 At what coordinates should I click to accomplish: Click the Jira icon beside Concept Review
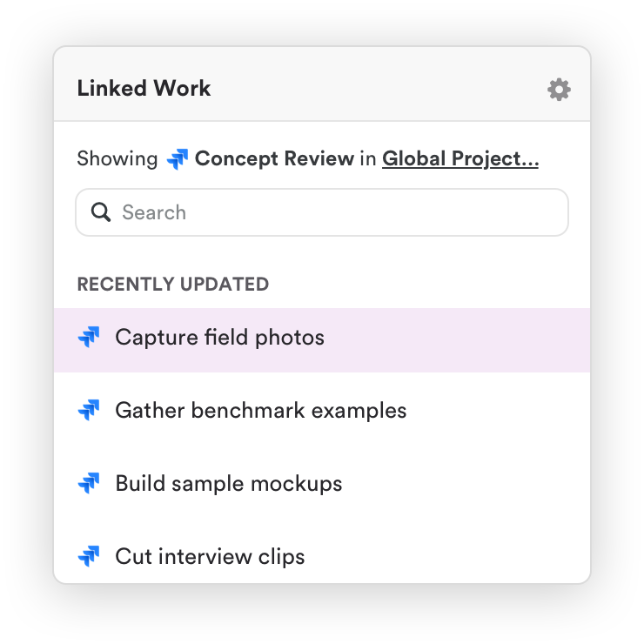pos(178,159)
